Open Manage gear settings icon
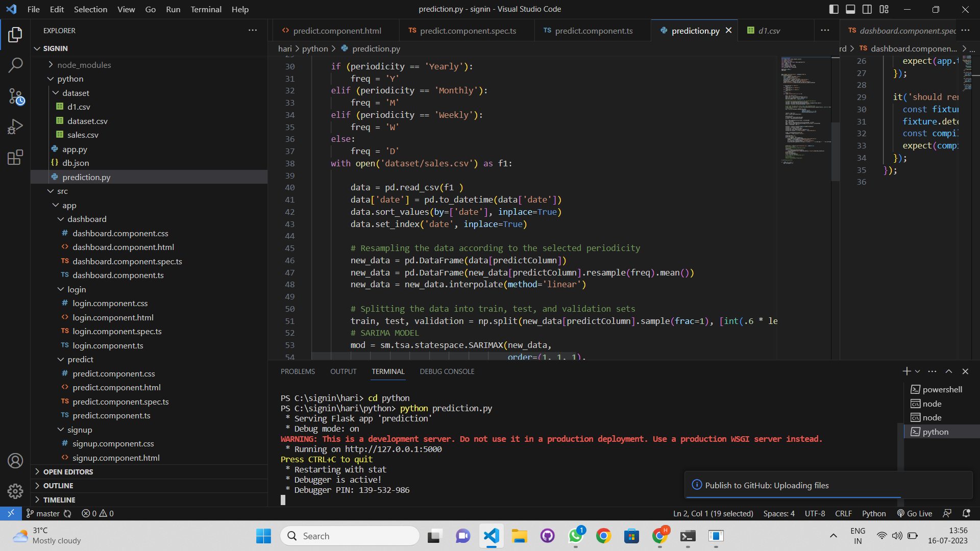 15,491
